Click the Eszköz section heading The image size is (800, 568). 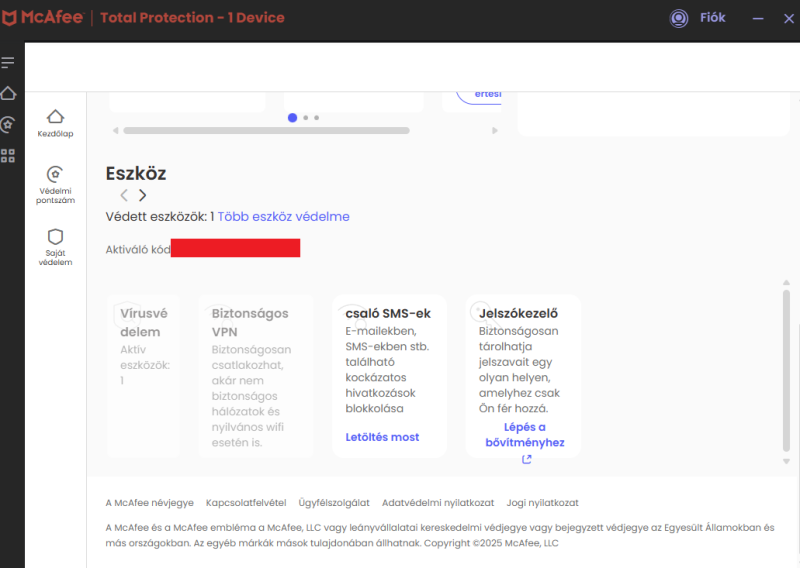click(x=136, y=174)
